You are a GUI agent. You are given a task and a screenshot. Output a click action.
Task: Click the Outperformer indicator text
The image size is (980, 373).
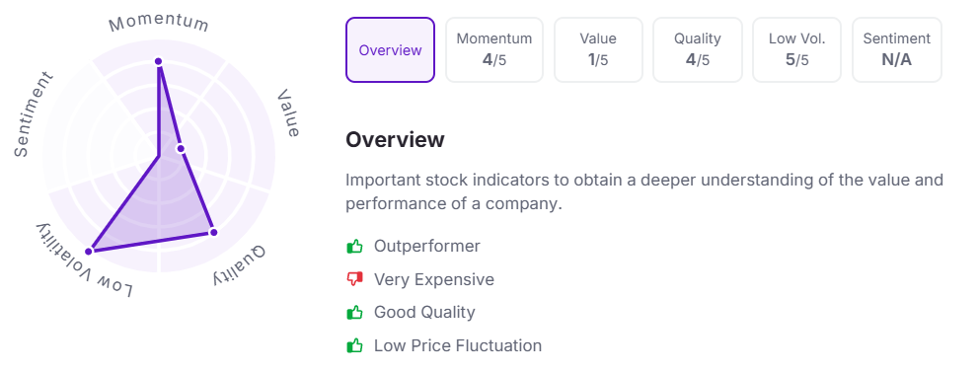point(427,246)
